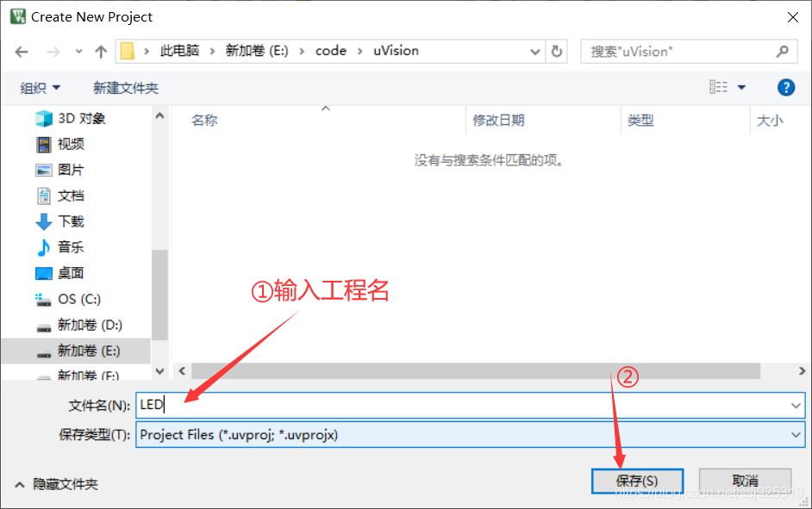812x509 pixels.
Task: Refresh the uVision folder view
Action: pos(557,52)
